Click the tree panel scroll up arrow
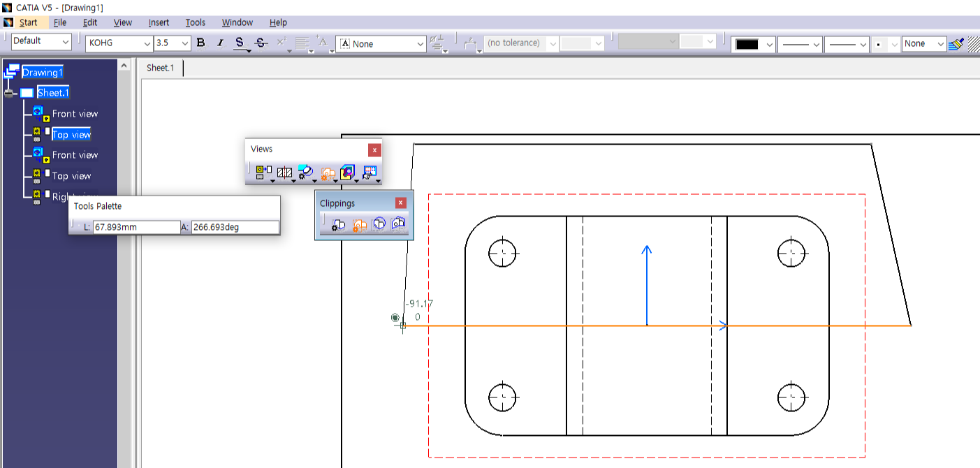The height and width of the screenshot is (468, 980). click(x=124, y=65)
